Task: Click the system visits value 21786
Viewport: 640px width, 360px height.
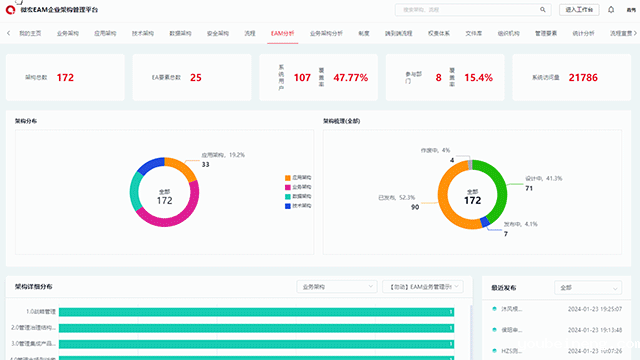Action: 583,78
